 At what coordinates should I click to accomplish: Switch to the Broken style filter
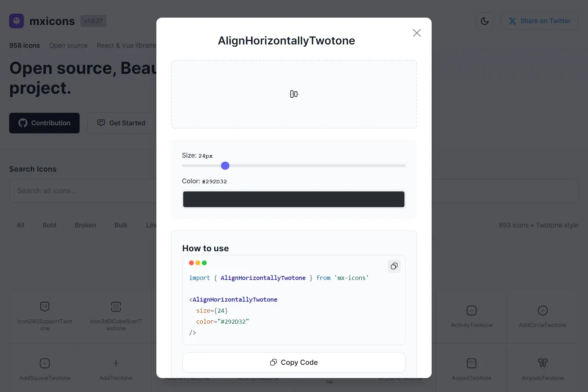click(x=85, y=225)
